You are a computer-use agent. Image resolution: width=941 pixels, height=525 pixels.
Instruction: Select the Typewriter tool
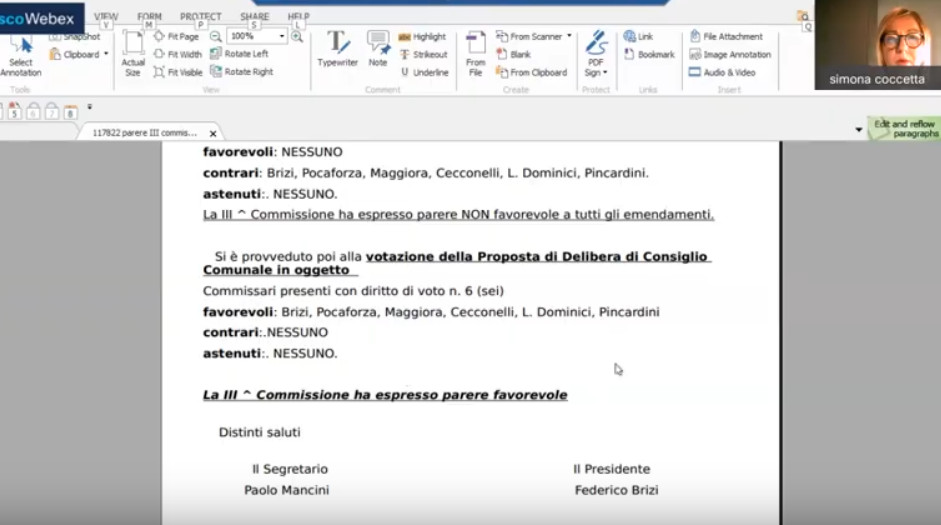(337, 49)
